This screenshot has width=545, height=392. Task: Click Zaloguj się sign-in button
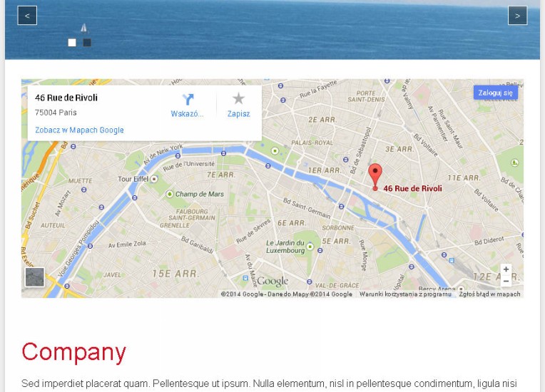click(495, 93)
